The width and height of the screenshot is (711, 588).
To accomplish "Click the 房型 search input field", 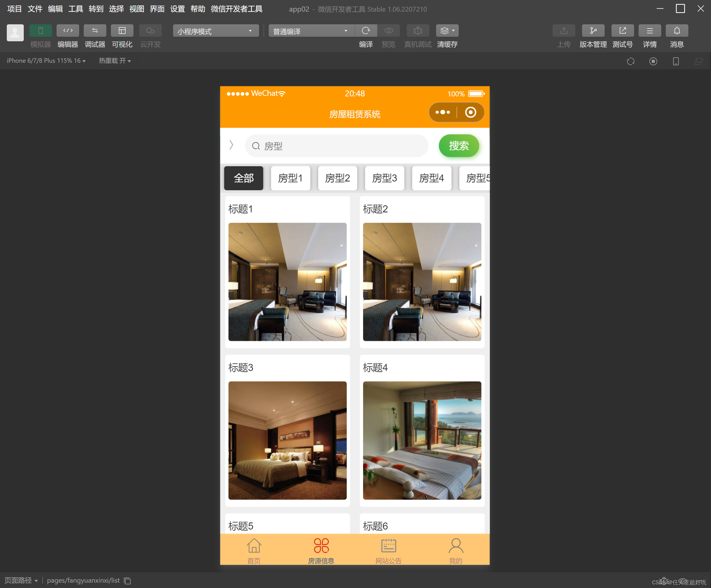I will coord(337,146).
